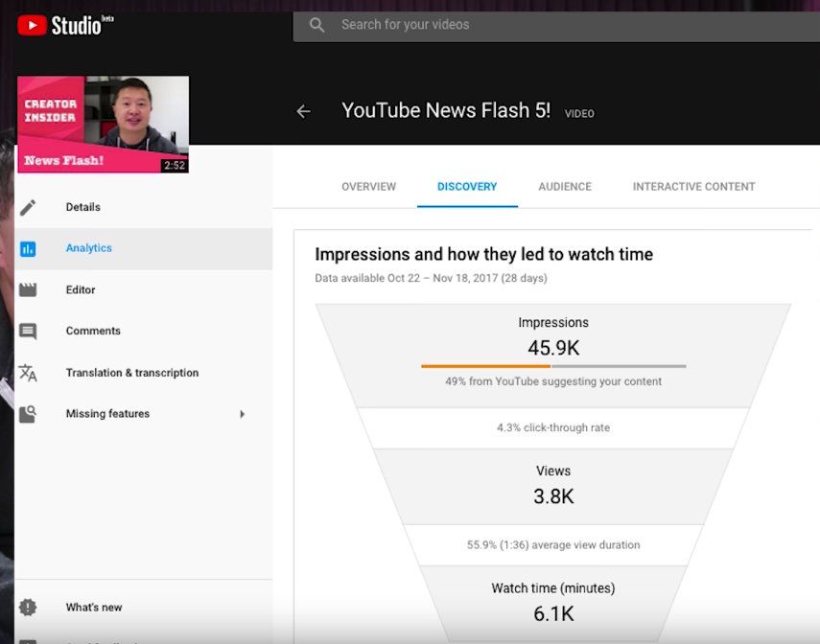Screen dimensions: 820x644
Task: Open the Interactive Content tab
Action: click(x=694, y=187)
